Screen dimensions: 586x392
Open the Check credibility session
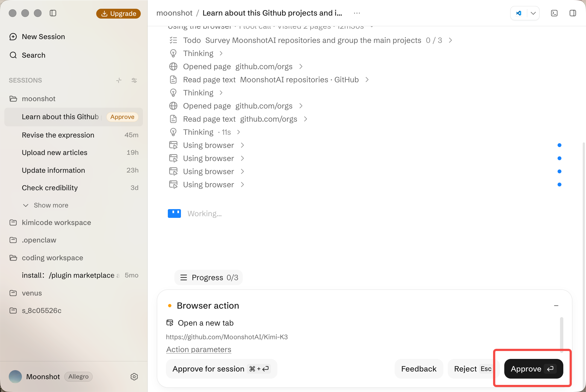74,188
